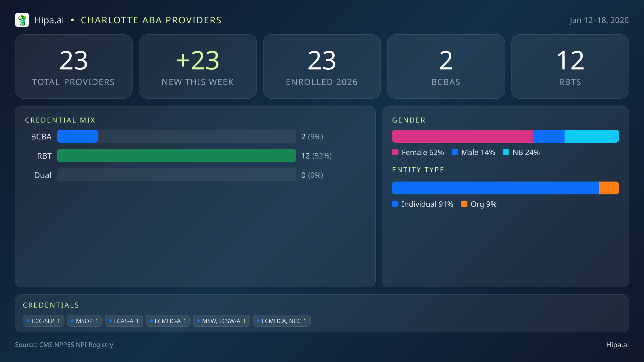Click the Individual legend marker
This screenshot has width=644, height=362.
[396, 204]
